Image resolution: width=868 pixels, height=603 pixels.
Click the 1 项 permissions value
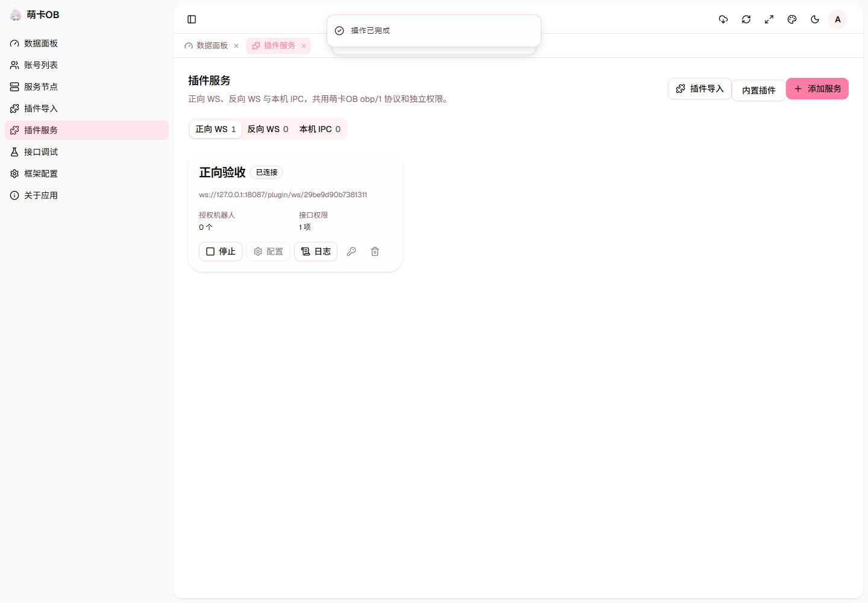(305, 227)
